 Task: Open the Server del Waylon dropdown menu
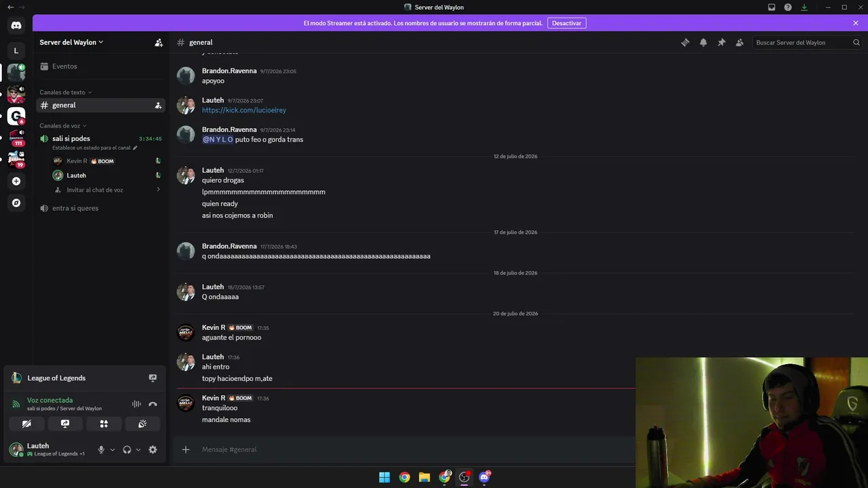coord(71,42)
